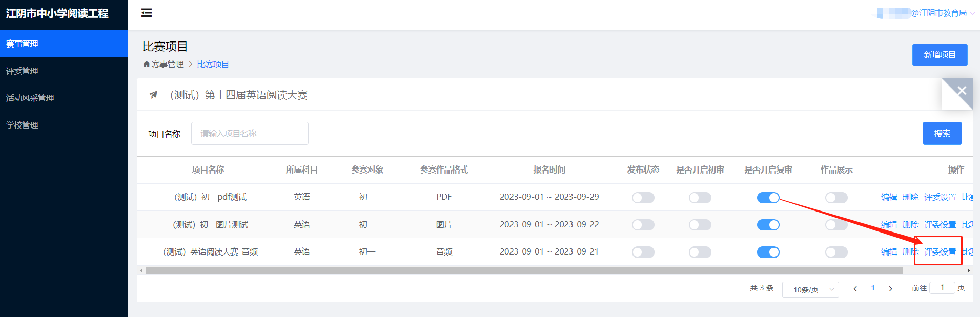Open 评委管理 in the sidebar

(x=22, y=71)
